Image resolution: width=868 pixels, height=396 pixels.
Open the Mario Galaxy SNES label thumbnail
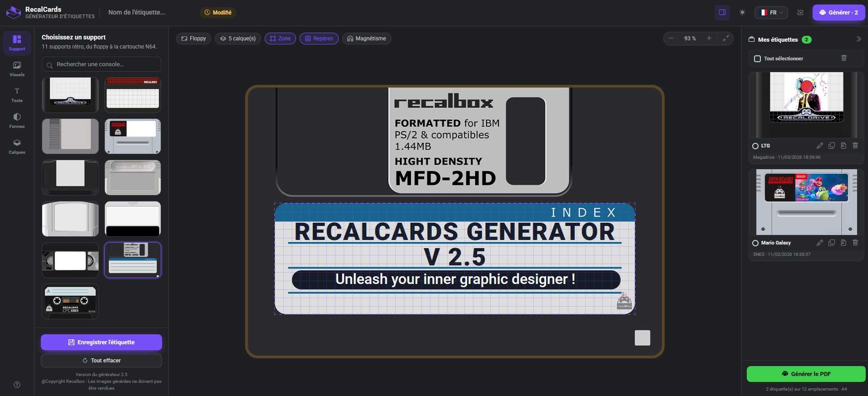tap(806, 202)
